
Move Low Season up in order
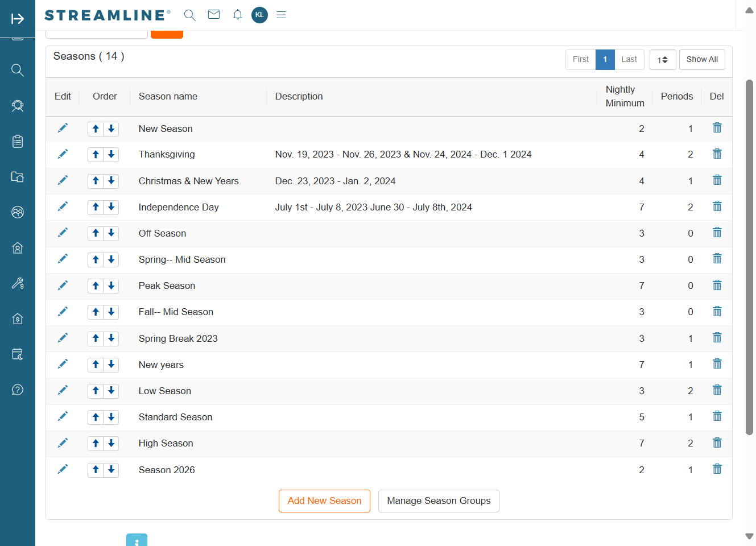pyautogui.click(x=96, y=391)
